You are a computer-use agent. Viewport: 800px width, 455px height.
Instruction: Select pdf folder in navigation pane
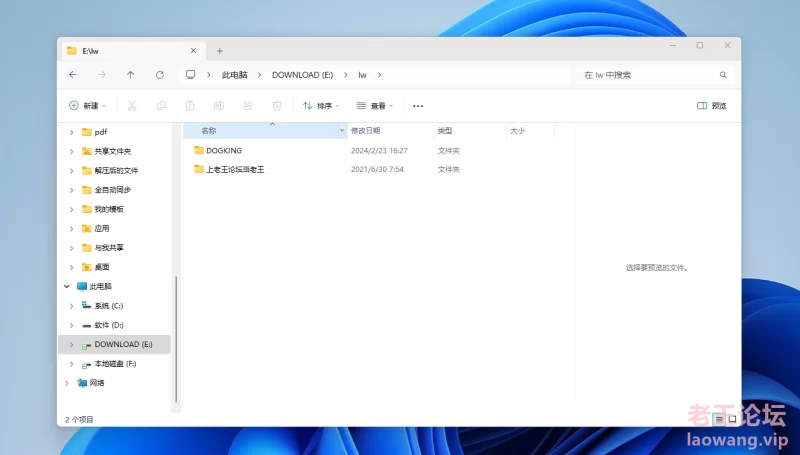click(101, 132)
